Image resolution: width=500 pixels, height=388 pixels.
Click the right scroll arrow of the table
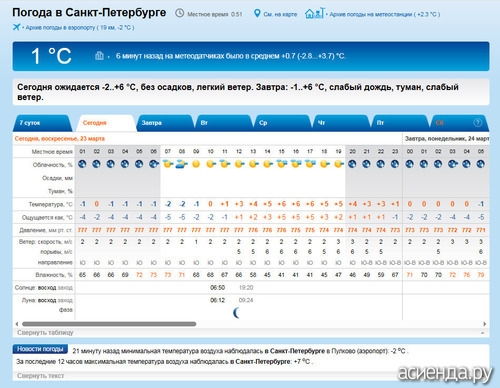485,324
